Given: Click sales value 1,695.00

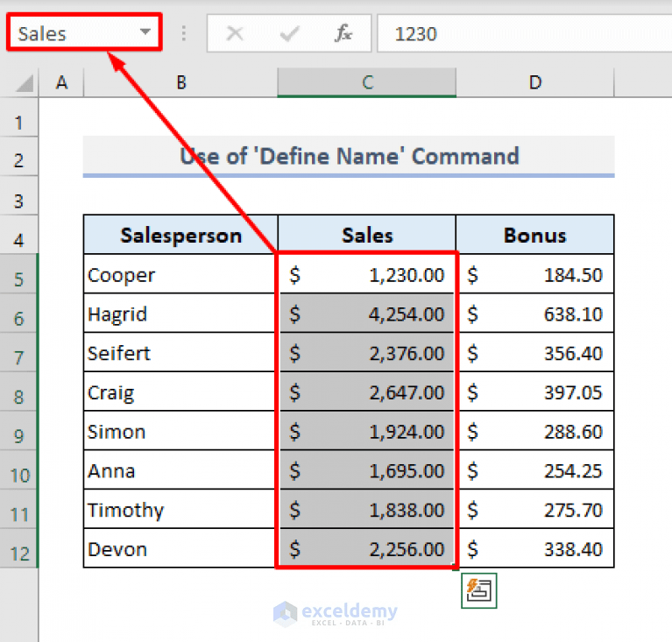Looking at the screenshot, I should 367,470.
